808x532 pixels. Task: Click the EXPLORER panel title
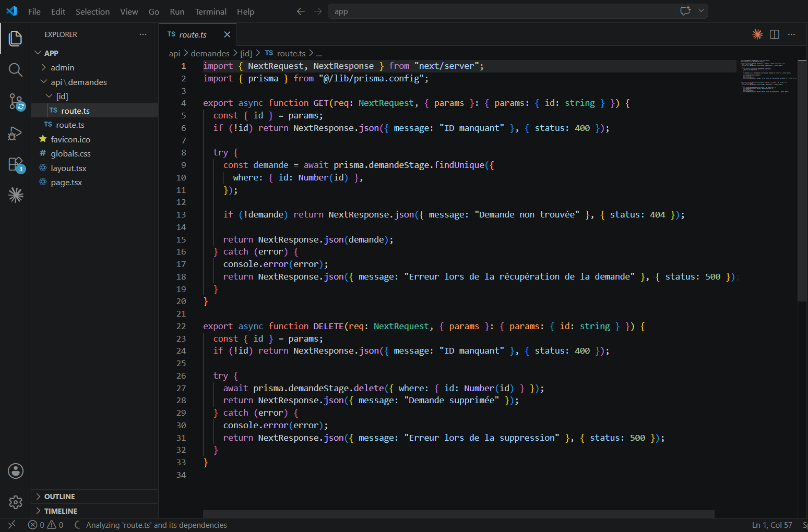(61, 34)
